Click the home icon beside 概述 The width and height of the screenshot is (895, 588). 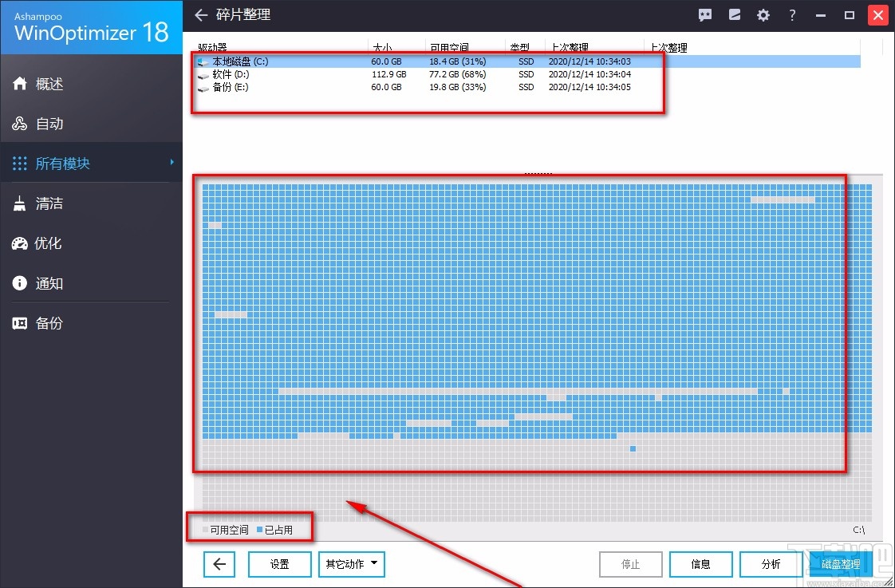[19, 84]
